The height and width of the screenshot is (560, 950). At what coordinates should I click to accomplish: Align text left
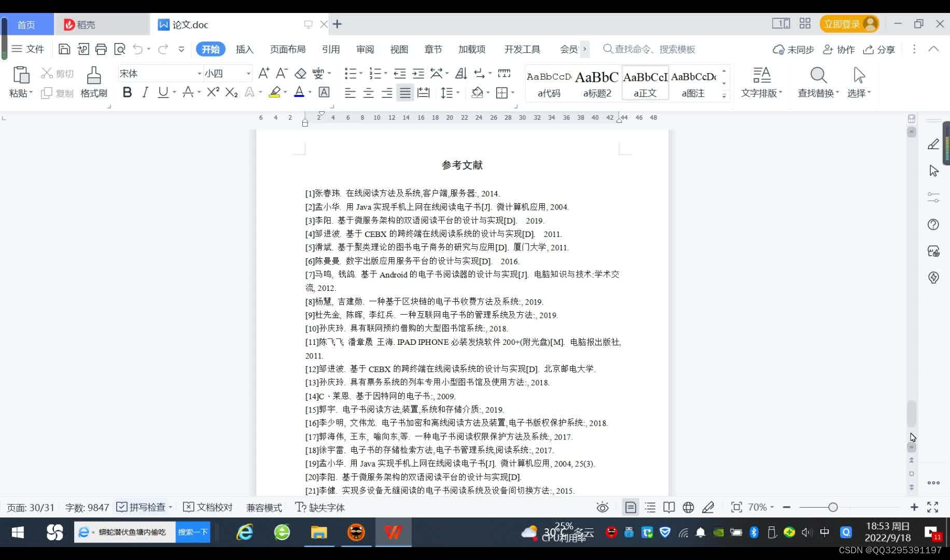click(350, 93)
